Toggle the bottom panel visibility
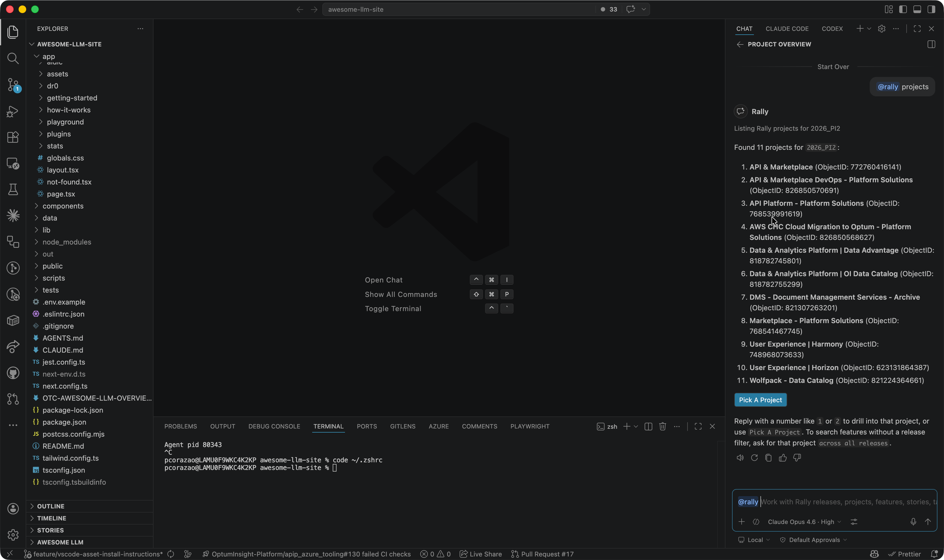 (x=917, y=10)
